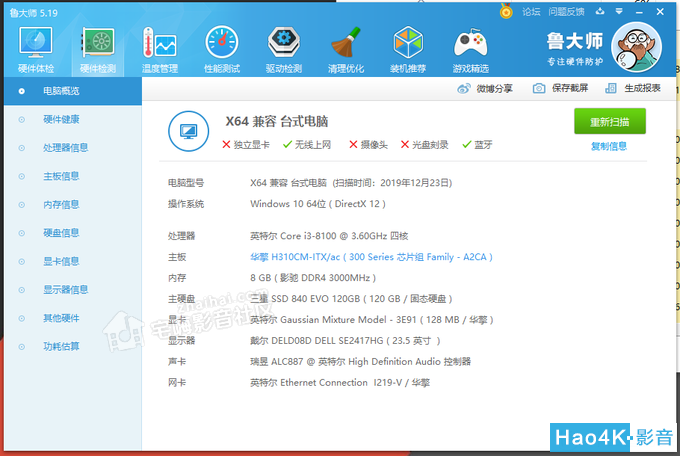Open the title bar dropdown menu arrow
Screen dimensions: 680x456
619,11
